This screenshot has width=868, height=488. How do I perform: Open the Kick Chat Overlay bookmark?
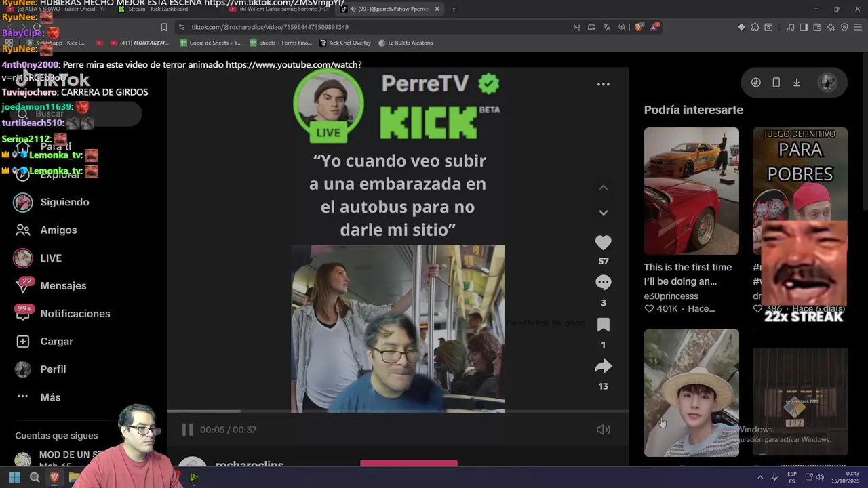pos(345,43)
